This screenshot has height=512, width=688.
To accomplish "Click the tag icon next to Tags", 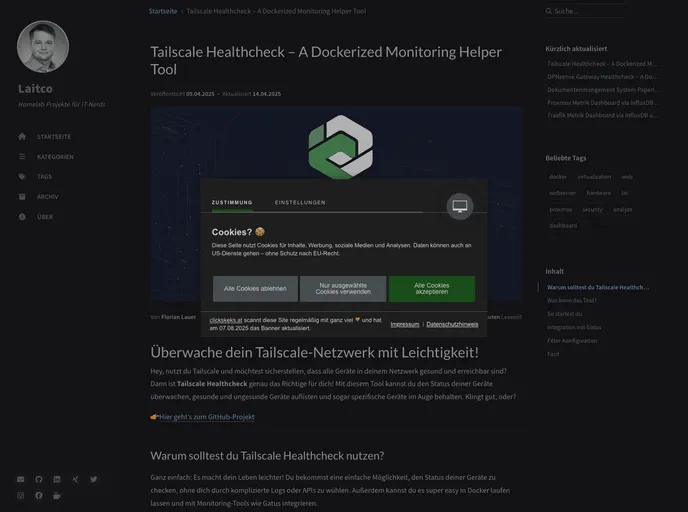I will pos(22,176).
